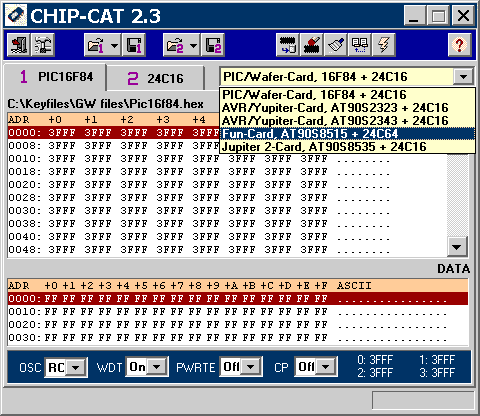Screen dimensions: 480x416
Task: Save file 1 floppy disk icon
Action: pos(134,45)
